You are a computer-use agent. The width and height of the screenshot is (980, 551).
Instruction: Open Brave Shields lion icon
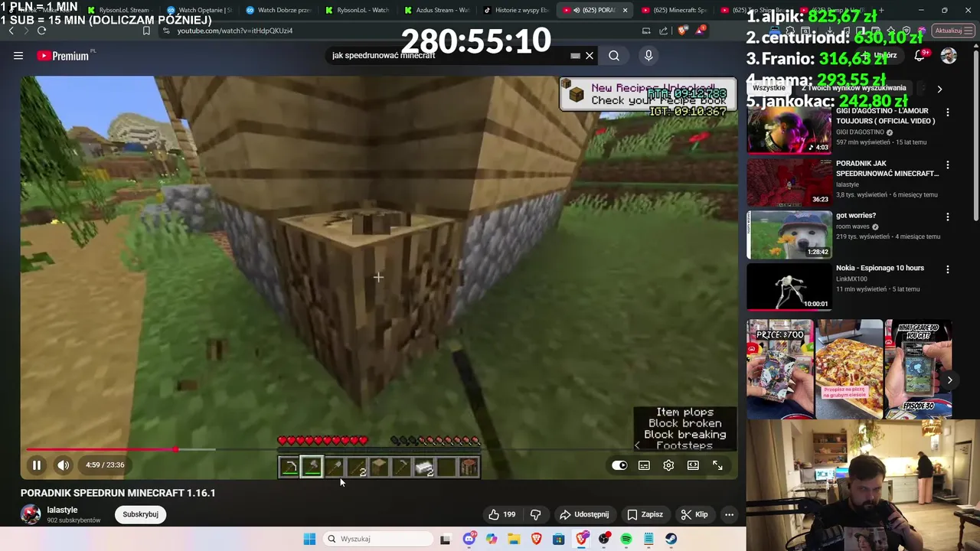point(681,31)
